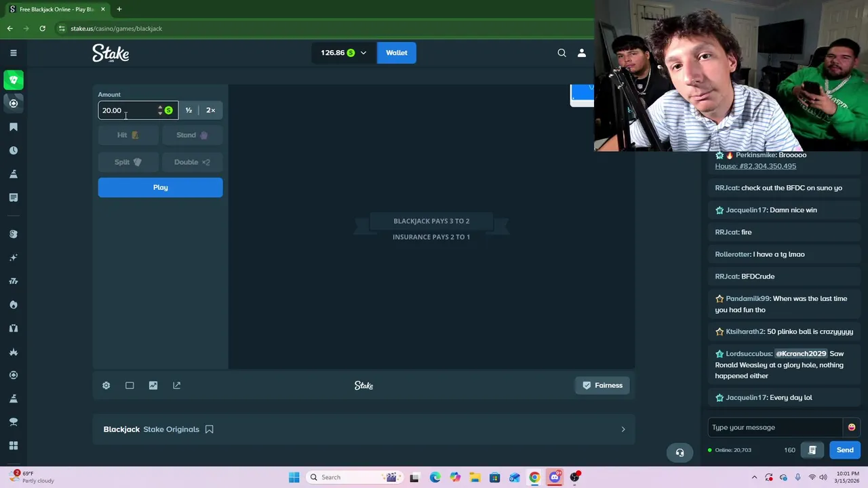Open Discord from the taskbar

pos(555,477)
